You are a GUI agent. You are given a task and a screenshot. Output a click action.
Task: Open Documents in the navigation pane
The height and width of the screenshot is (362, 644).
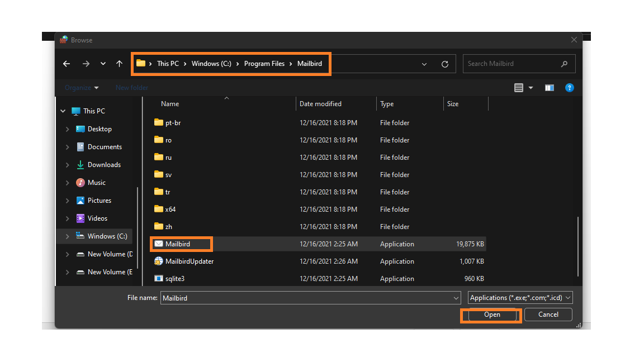pyautogui.click(x=105, y=147)
